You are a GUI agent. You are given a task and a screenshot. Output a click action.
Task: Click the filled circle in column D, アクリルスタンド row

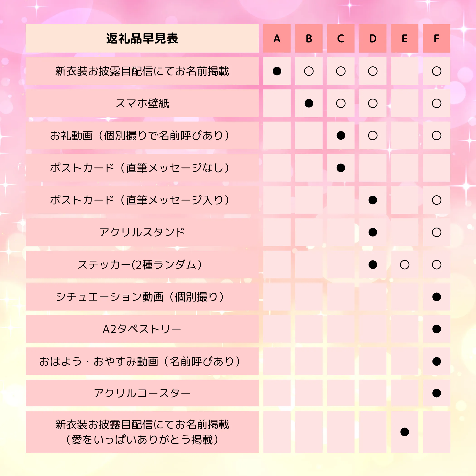pos(372,232)
